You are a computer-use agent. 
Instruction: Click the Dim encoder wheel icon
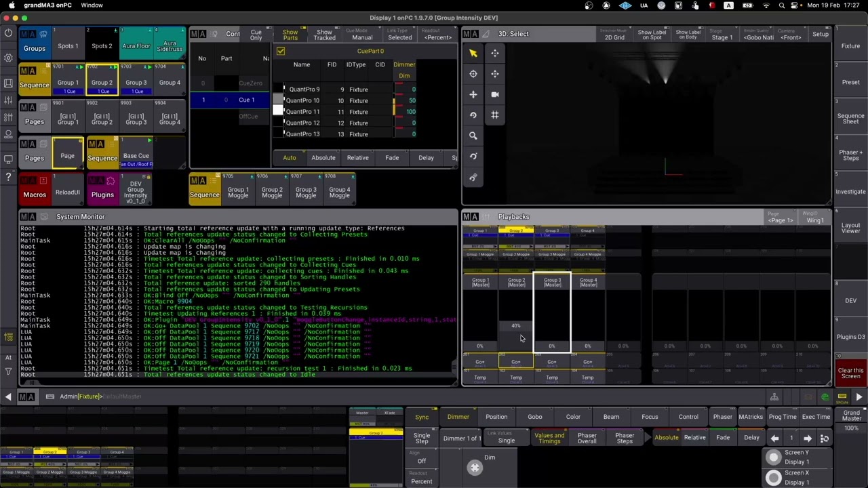tap(475, 468)
